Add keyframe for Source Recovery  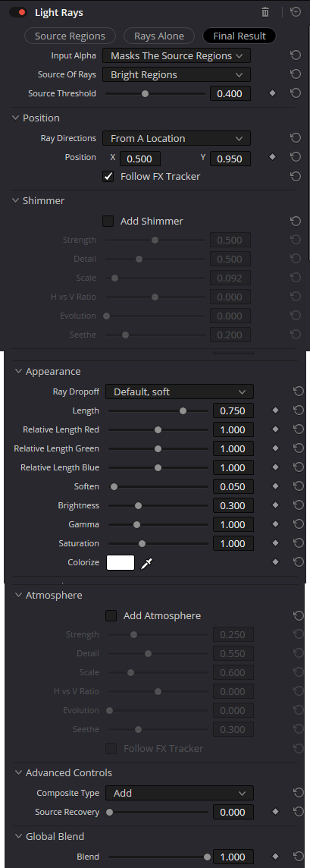(x=275, y=812)
